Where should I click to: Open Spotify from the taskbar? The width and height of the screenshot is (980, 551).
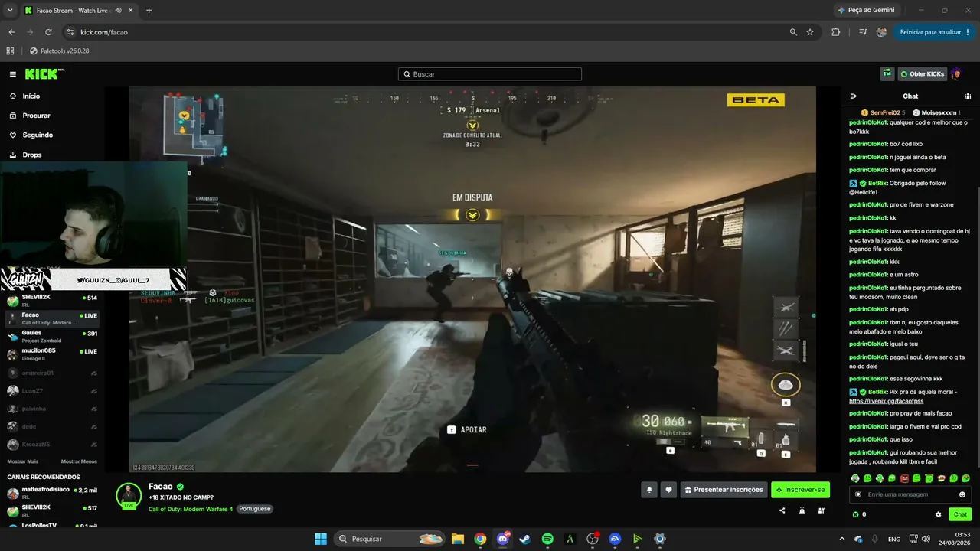(x=547, y=539)
